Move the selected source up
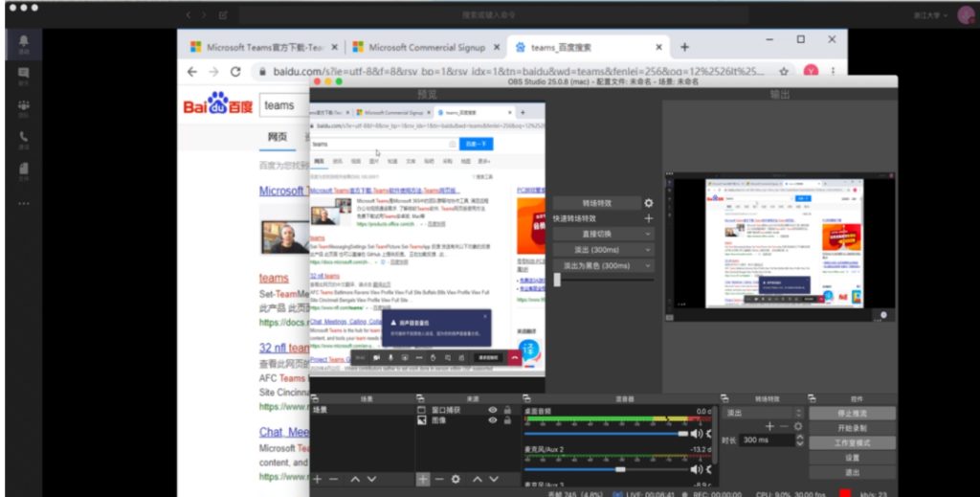980x497 pixels. point(478,479)
